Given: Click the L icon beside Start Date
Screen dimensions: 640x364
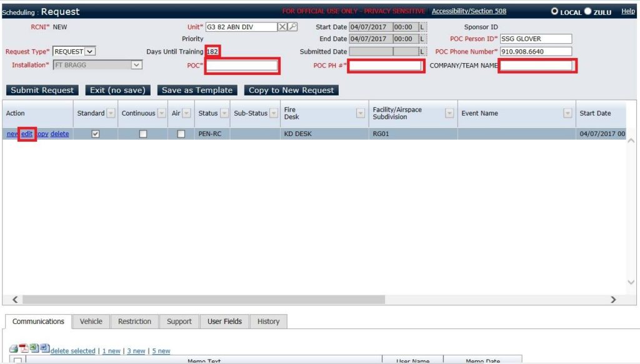Looking at the screenshot, I should (423, 27).
